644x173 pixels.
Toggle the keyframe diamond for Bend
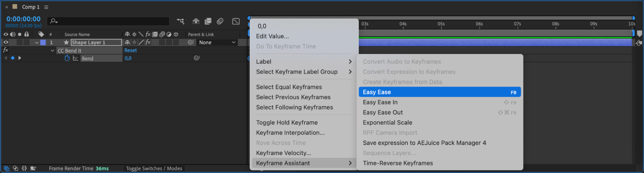[x=13, y=58]
